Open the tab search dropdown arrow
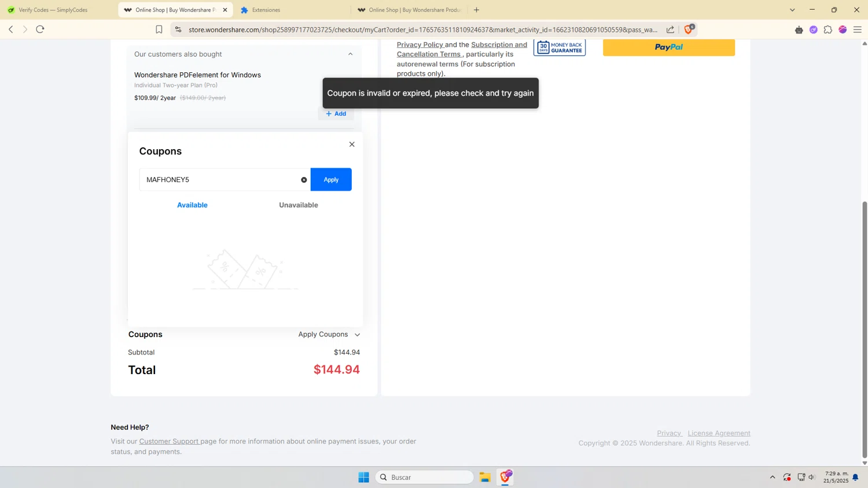Viewport: 868px width, 488px height. (x=792, y=10)
